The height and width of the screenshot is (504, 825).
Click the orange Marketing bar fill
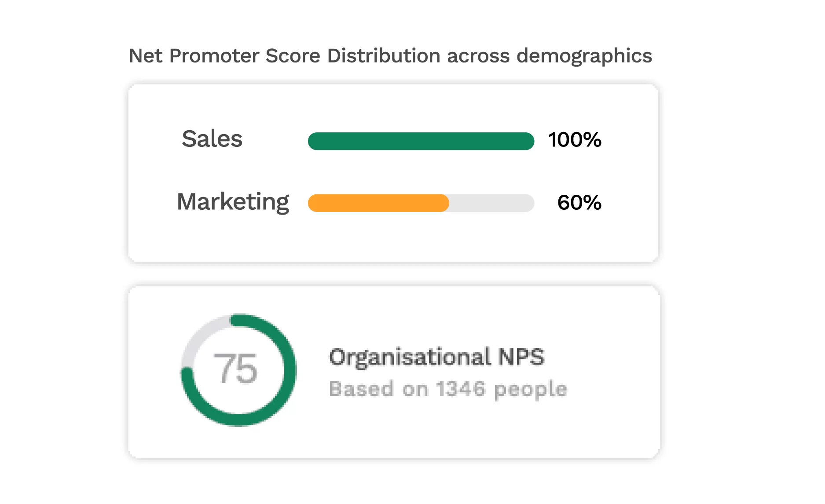(378, 203)
